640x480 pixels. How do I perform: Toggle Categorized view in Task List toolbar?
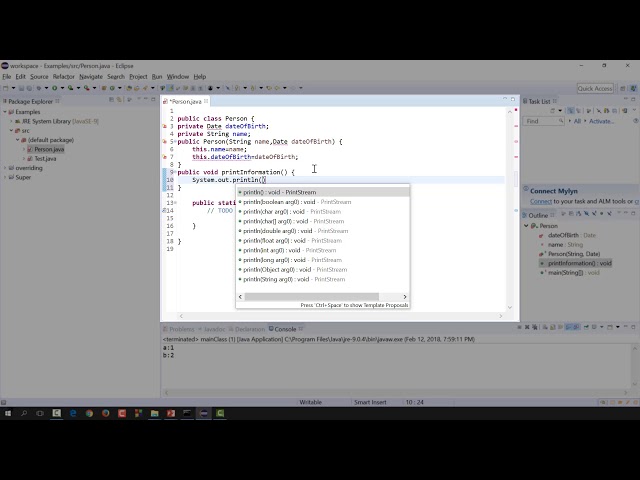pyautogui.click(x=571, y=111)
